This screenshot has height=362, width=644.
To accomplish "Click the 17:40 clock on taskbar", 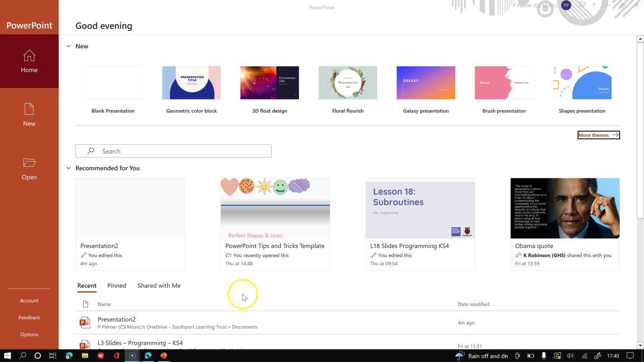I will (x=613, y=356).
